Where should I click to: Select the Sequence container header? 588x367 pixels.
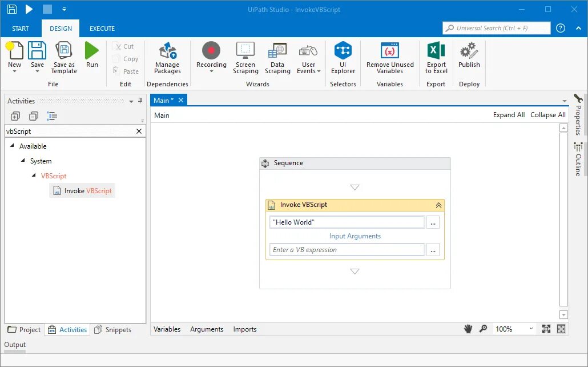point(355,163)
